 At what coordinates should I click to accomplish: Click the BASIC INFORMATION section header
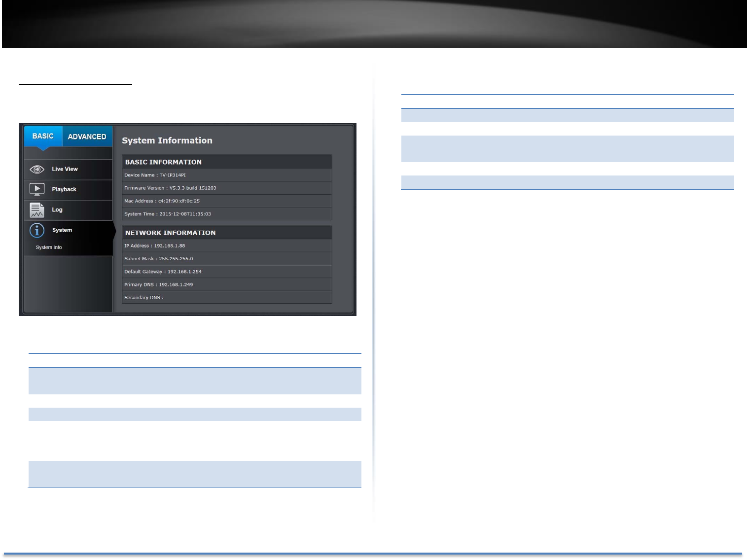tap(227, 162)
